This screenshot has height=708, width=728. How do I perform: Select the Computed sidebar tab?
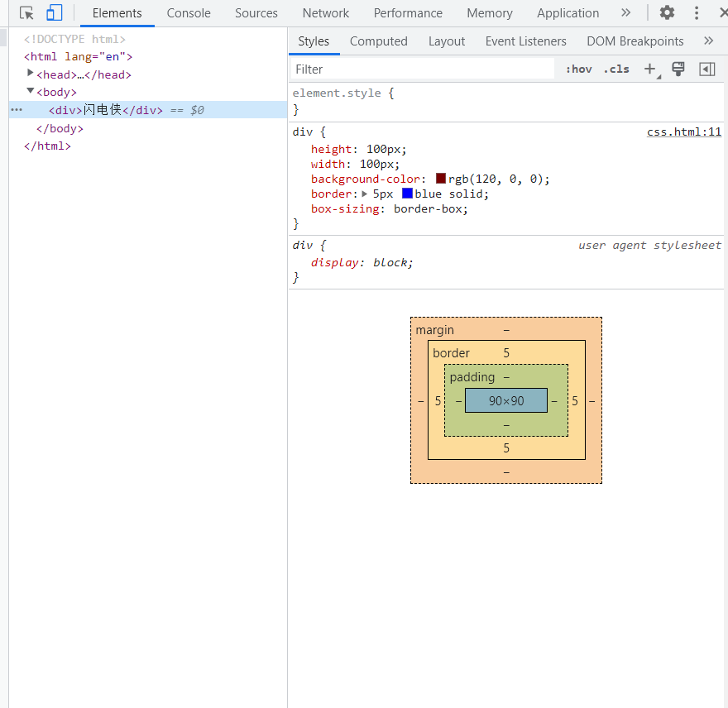point(378,41)
